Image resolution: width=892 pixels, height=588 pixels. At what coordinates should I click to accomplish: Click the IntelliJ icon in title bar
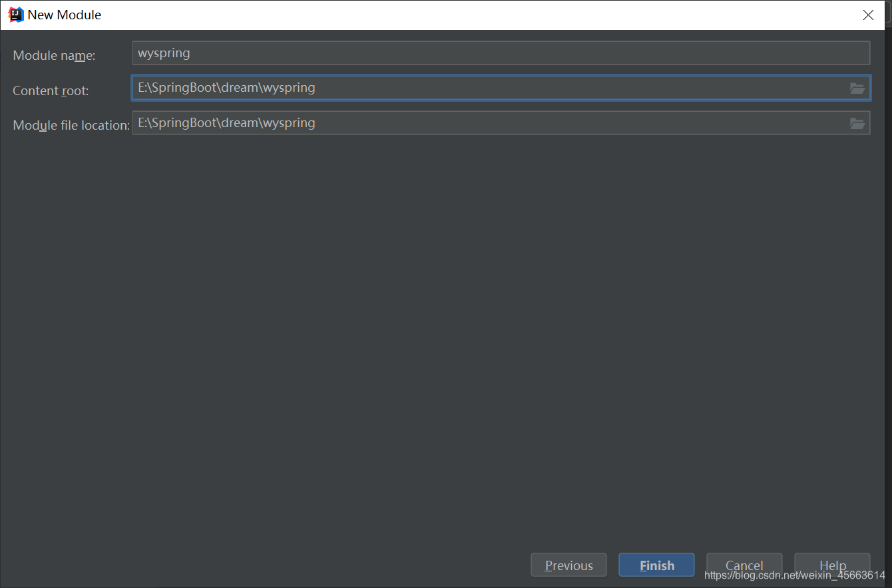16,15
